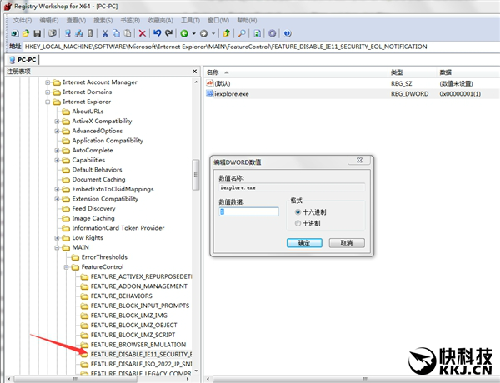
Task: Click the blue Help icon
Action: 288,33
